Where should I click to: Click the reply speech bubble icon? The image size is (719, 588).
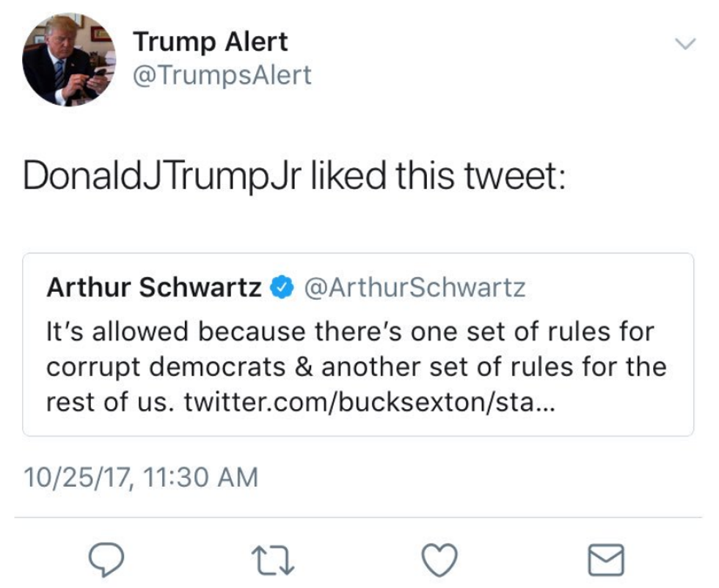pyautogui.click(x=106, y=559)
